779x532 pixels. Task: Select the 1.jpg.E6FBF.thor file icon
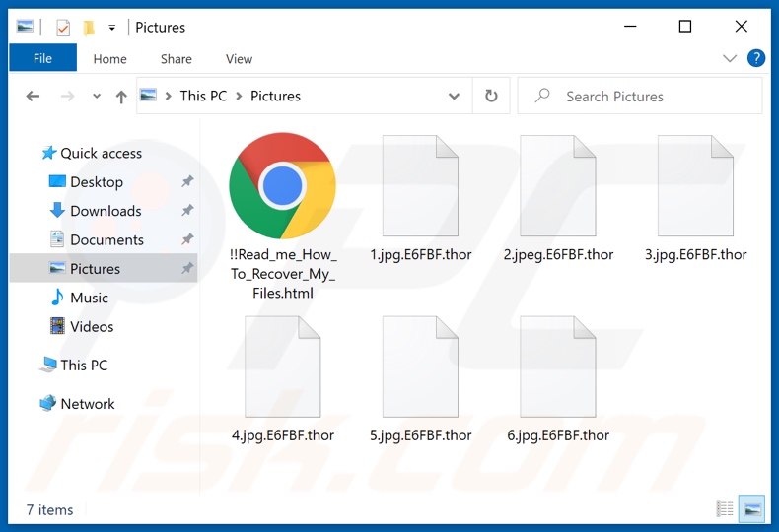click(x=420, y=185)
